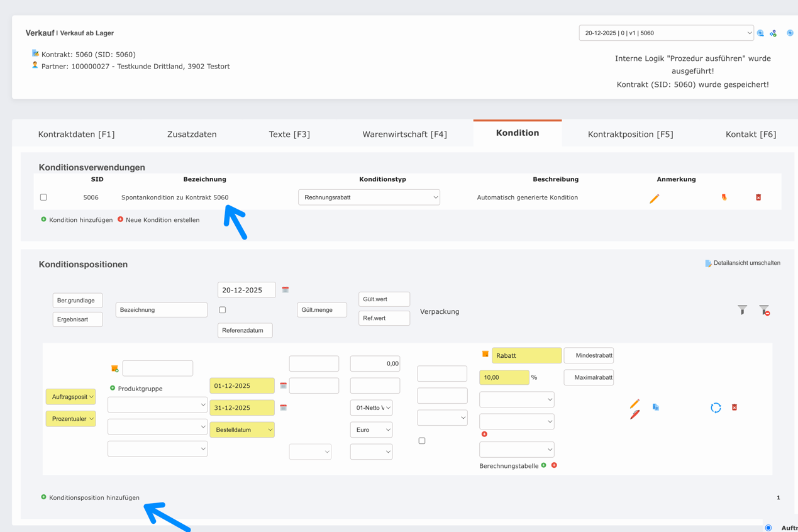
Task: Clear filter with funnel minus icon
Action: (764, 310)
